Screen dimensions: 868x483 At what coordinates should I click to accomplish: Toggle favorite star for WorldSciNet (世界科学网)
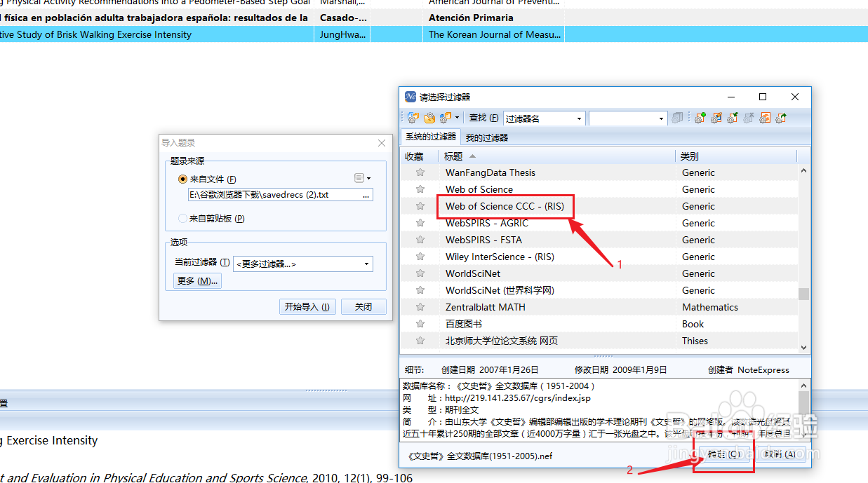click(420, 290)
